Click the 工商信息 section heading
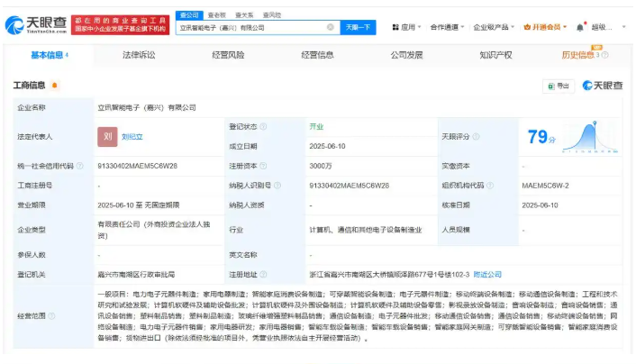 [x=29, y=86]
